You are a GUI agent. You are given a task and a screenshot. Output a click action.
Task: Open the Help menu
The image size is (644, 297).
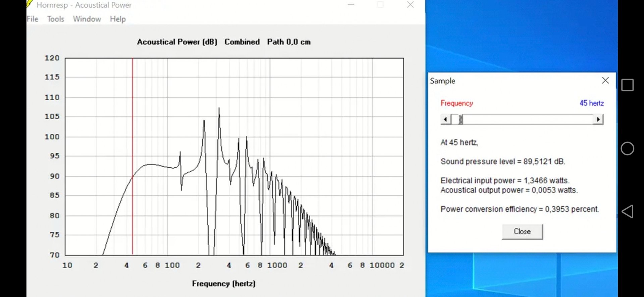(118, 19)
